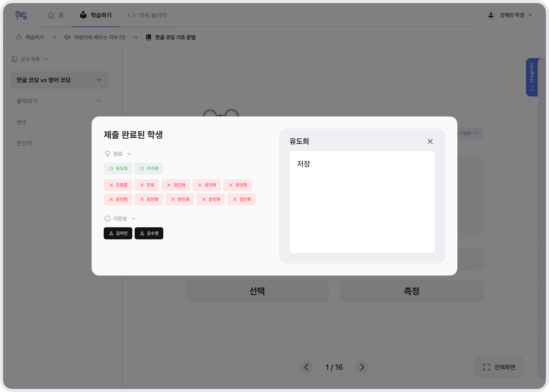Choose the 측정 answer option

(412, 291)
